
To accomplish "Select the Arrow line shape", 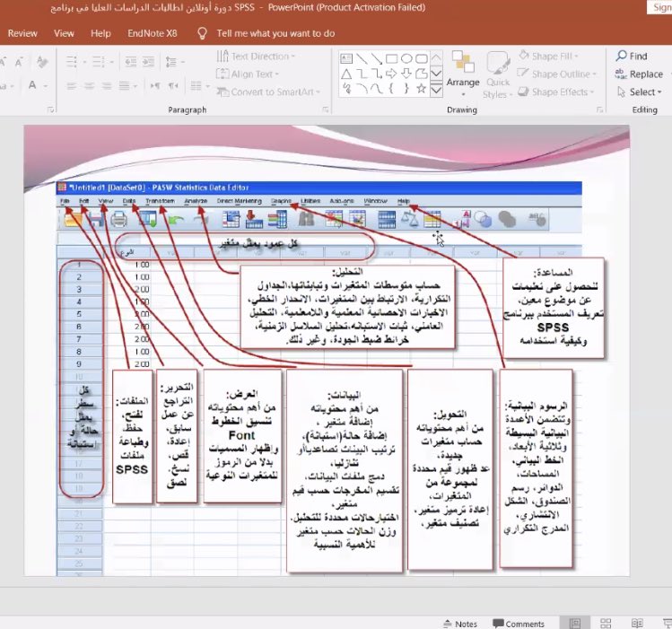I will click(377, 58).
